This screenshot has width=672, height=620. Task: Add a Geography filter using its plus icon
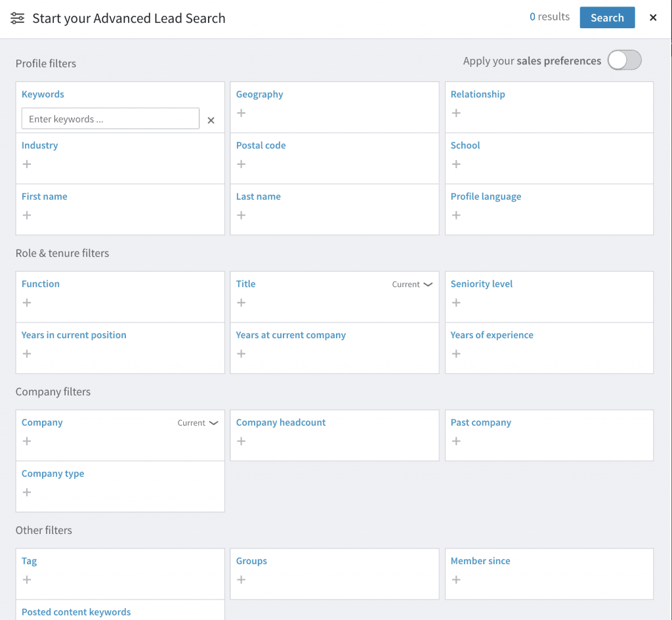(241, 113)
